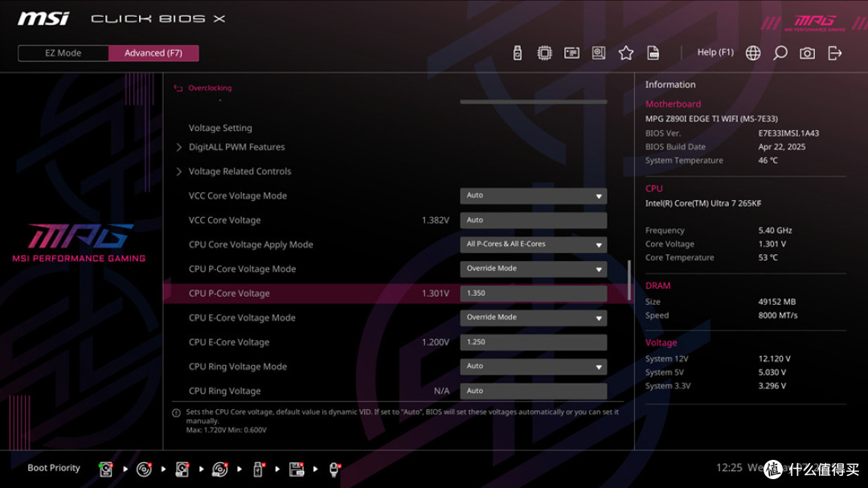Select second optical disc boot device icon
Image resolution: width=868 pixels, height=488 pixels.
point(219,470)
